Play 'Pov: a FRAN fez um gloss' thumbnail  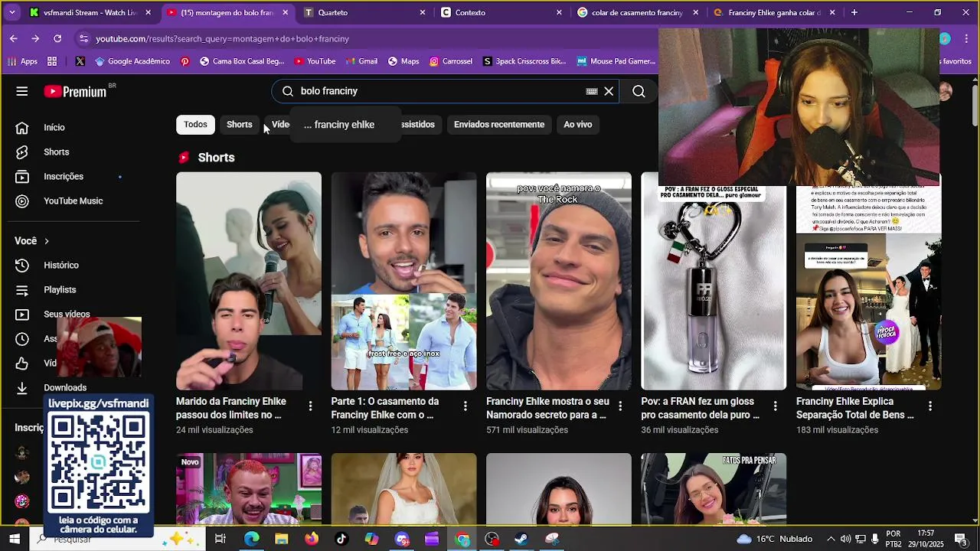[714, 281]
